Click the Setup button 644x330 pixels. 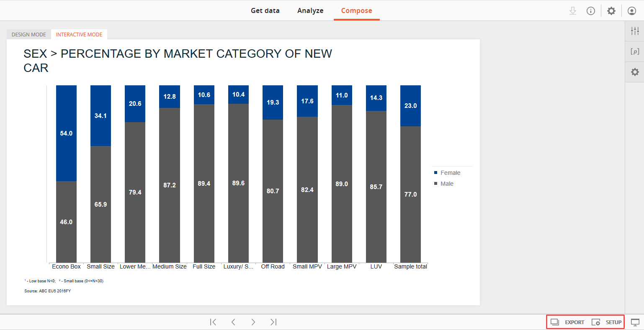[x=606, y=322]
